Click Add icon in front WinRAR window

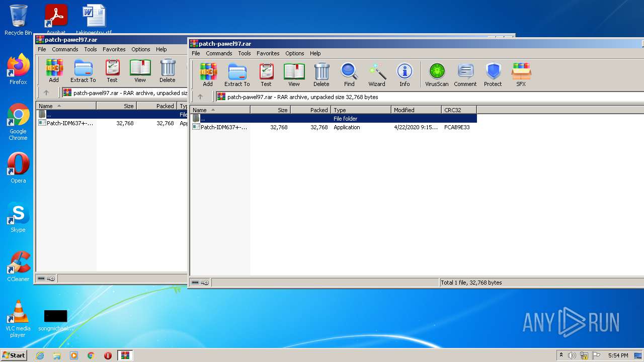(x=208, y=75)
